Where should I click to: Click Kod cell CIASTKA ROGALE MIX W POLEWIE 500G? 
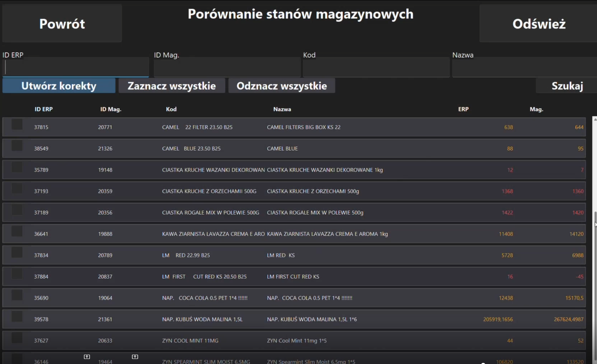tap(211, 212)
